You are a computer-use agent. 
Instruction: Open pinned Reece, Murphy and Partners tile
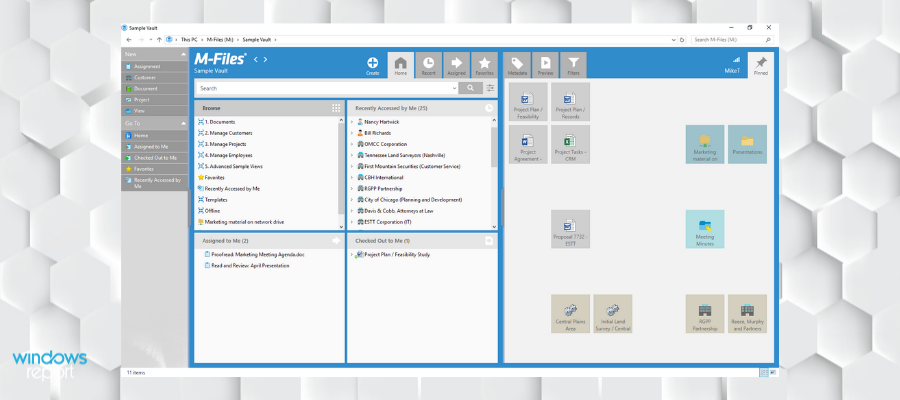747,314
